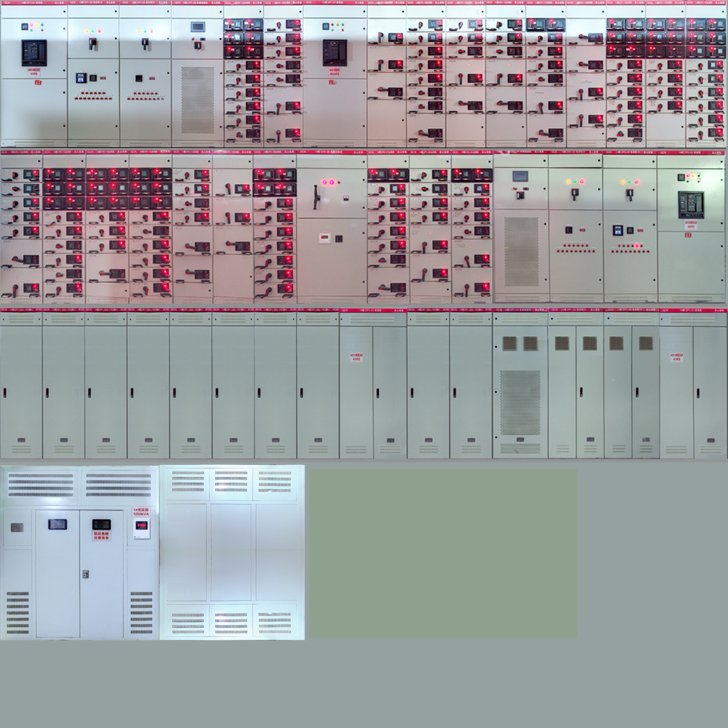
Task: Click the top-left louvered vent of transformer cabinet
Action: point(41,484)
